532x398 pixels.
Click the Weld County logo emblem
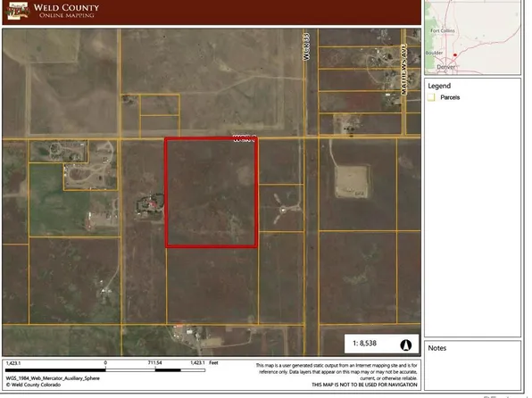tap(18, 10)
